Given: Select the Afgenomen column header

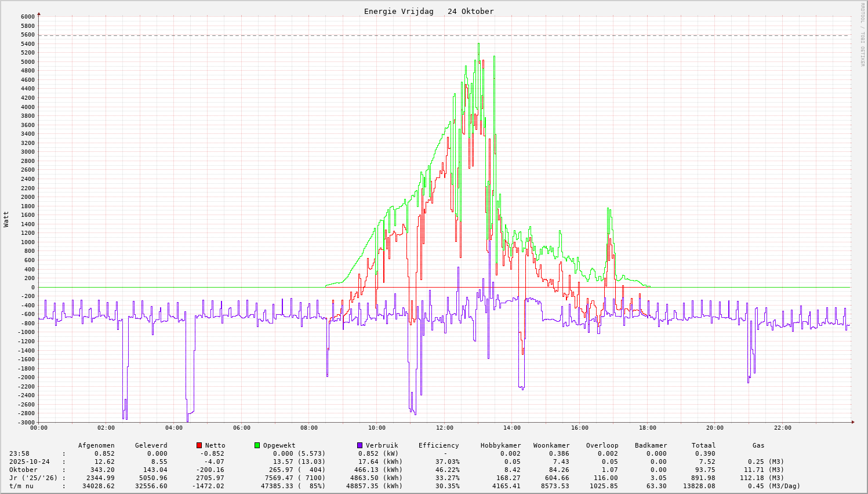Looking at the screenshot, I should click(x=96, y=445).
